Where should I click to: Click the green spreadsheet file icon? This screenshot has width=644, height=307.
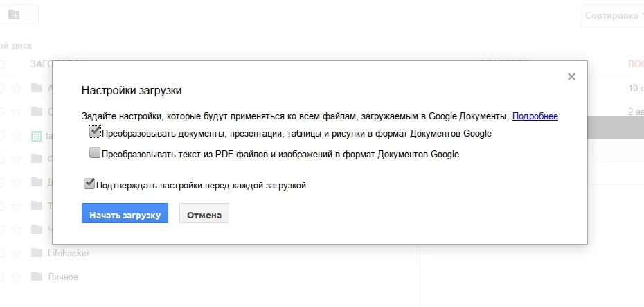pos(37,135)
